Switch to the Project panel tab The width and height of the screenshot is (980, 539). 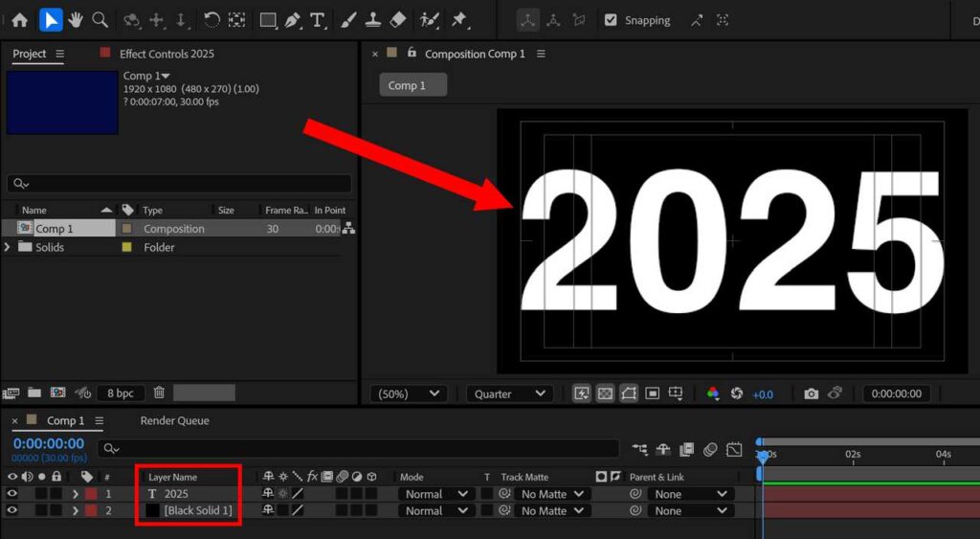(30, 54)
